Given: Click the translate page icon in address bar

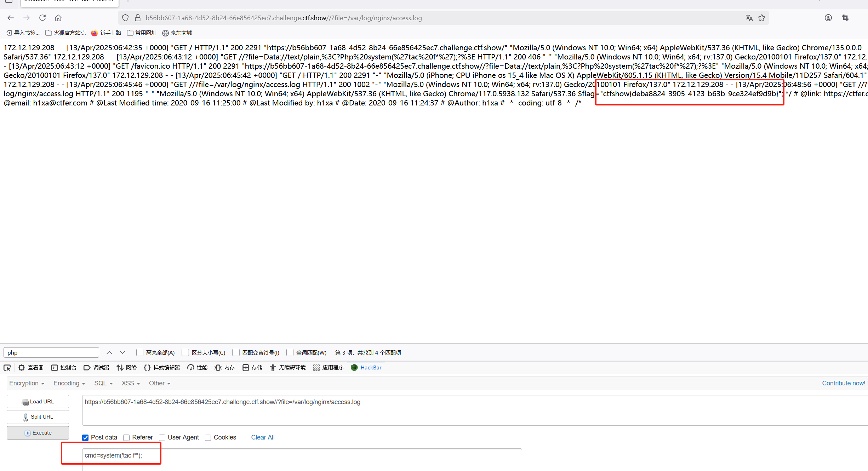Looking at the screenshot, I should (749, 18).
